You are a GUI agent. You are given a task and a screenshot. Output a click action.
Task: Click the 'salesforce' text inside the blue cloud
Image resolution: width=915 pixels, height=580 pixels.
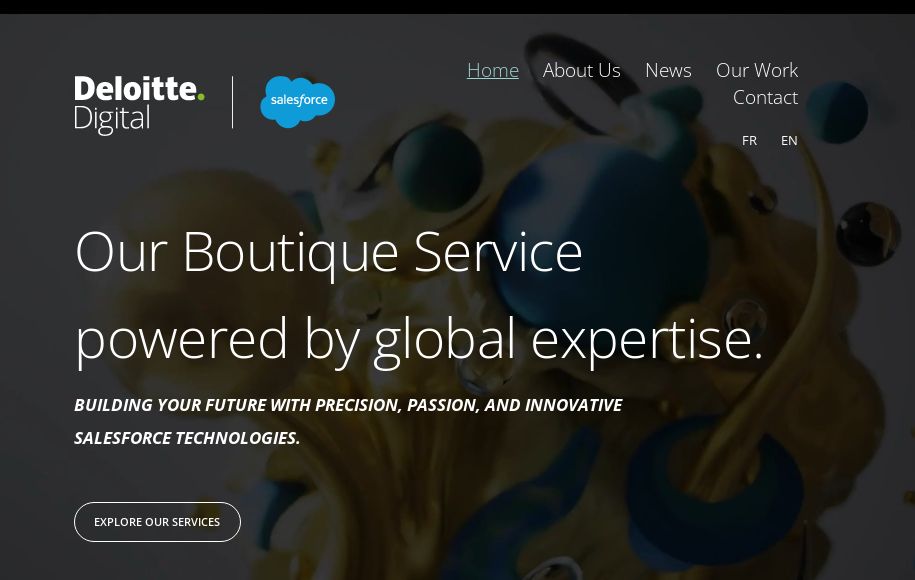[x=297, y=99]
